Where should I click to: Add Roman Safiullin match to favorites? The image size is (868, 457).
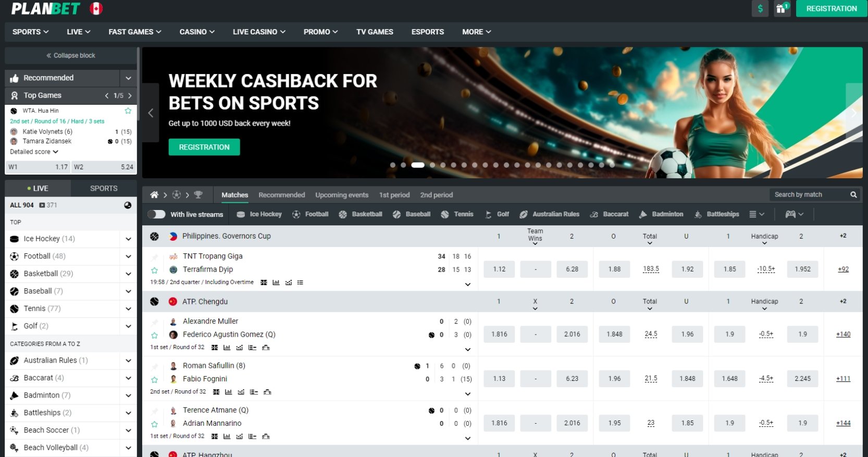point(154,380)
